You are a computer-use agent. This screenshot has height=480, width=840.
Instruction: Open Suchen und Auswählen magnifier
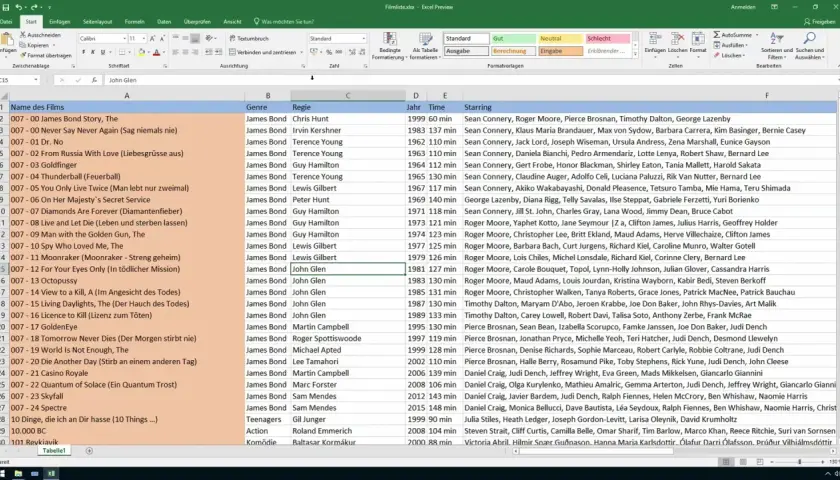pos(809,46)
